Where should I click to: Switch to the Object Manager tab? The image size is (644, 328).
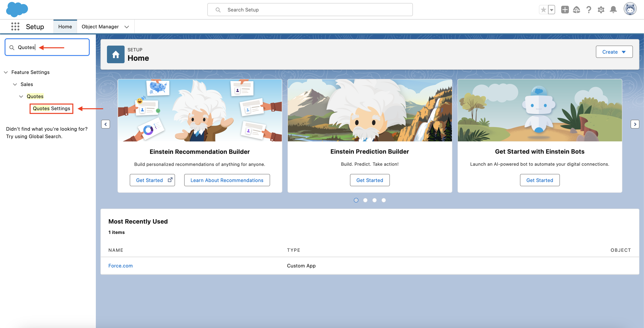100,26
